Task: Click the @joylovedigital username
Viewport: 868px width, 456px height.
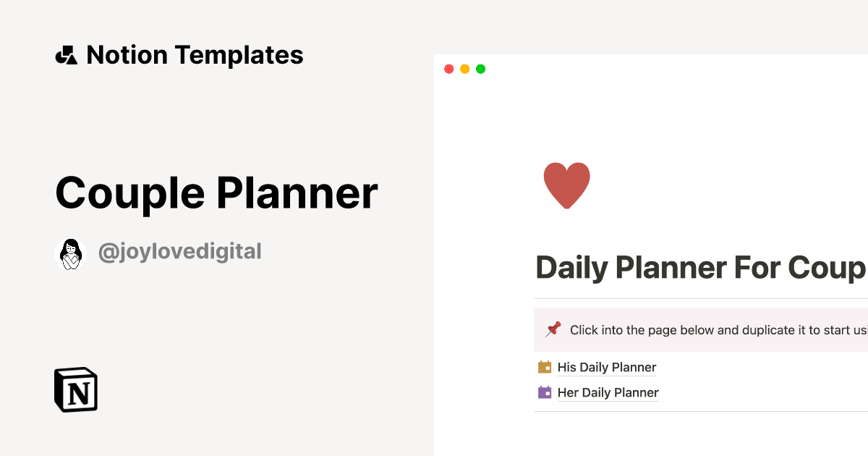Action: coord(179,252)
